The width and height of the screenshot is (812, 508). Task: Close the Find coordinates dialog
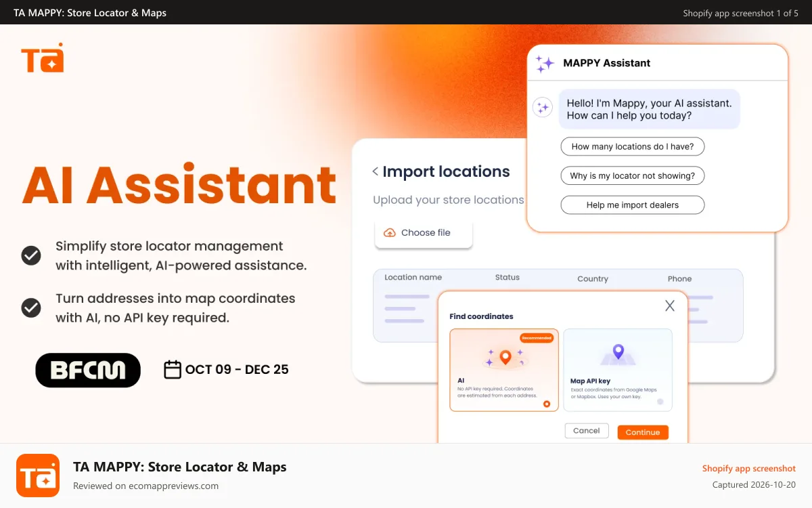pyautogui.click(x=670, y=306)
